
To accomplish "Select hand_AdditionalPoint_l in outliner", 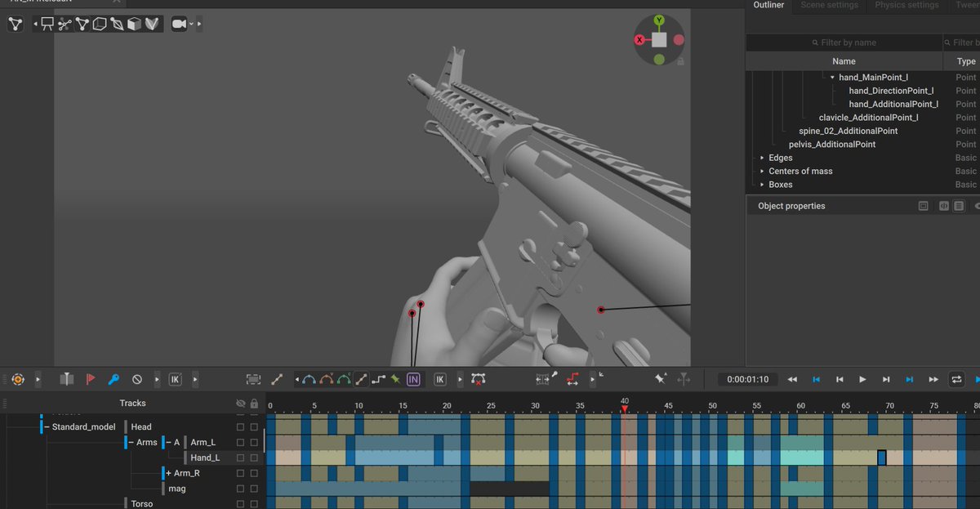I will [893, 104].
